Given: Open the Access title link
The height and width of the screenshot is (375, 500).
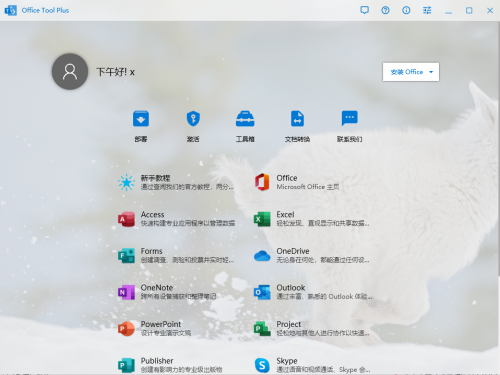Looking at the screenshot, I should 152,214.
